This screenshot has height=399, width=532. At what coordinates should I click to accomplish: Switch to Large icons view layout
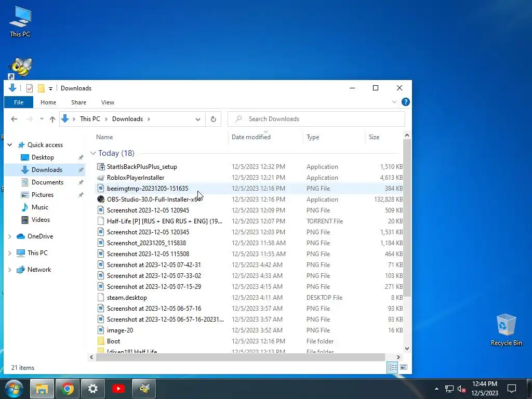click(403, 367)
